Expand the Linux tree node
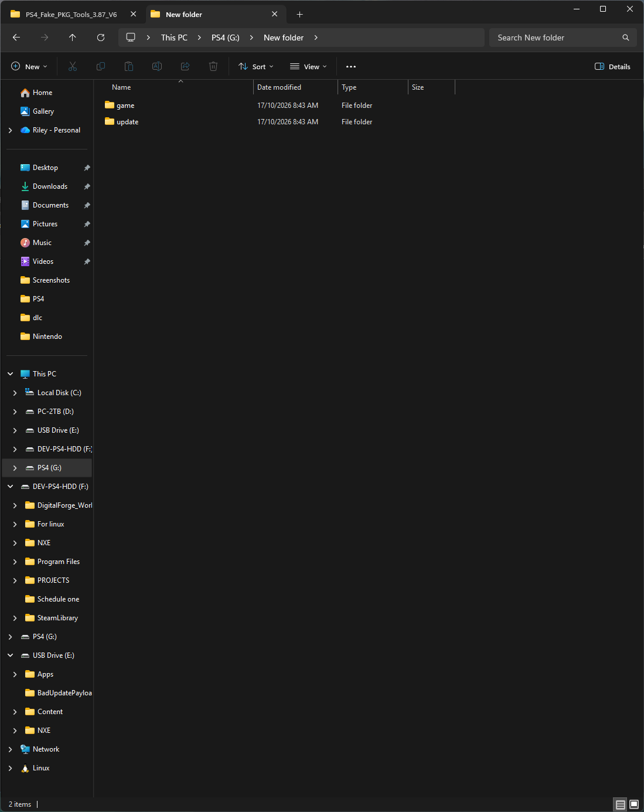This screenshot has height=812, width=644. pyautogui.click(x=10, y=768)
